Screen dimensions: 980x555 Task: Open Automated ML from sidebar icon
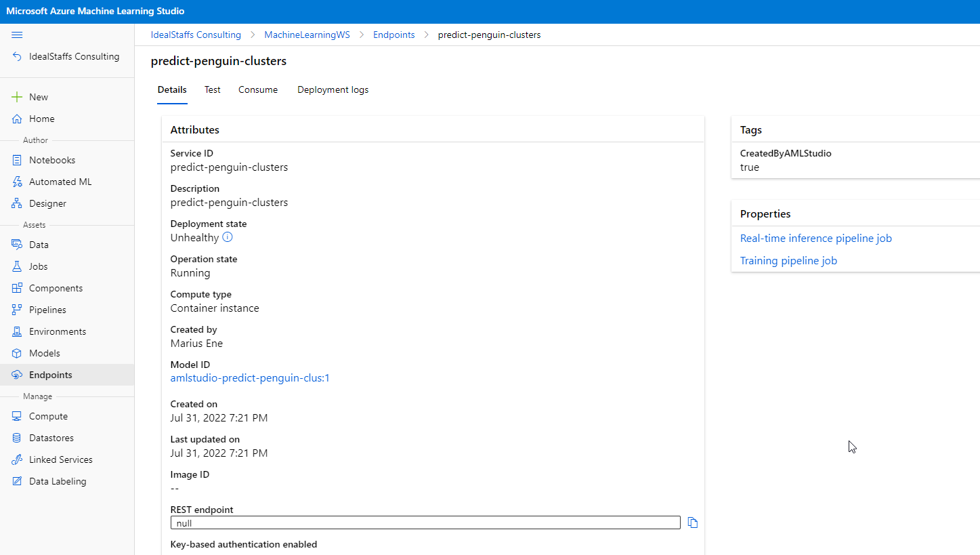(x=17, y=182)
